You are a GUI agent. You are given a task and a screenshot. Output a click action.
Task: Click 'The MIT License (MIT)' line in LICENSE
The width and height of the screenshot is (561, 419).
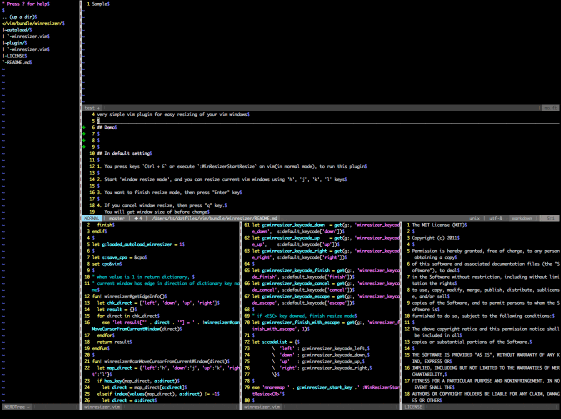(x=438, y=225)
